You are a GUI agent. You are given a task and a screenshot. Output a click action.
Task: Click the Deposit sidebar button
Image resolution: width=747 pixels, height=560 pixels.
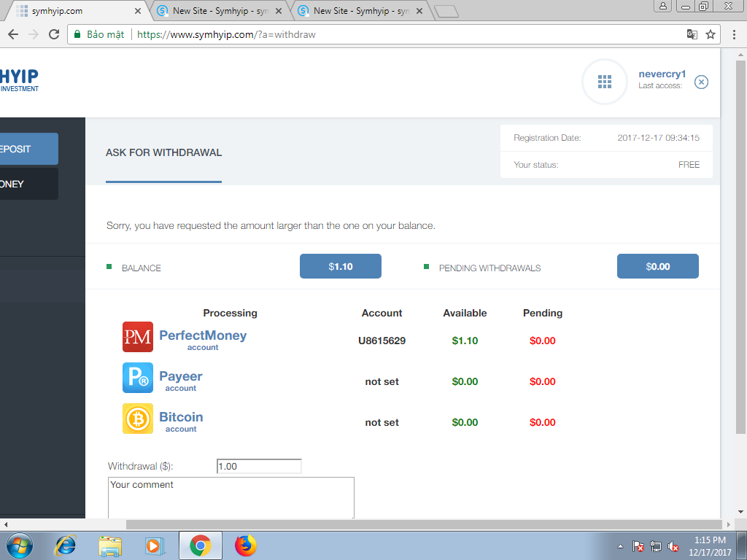pos(28,149)
